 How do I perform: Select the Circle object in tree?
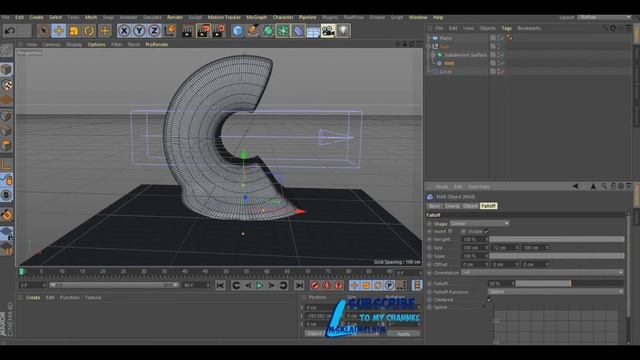pos(446,71)
